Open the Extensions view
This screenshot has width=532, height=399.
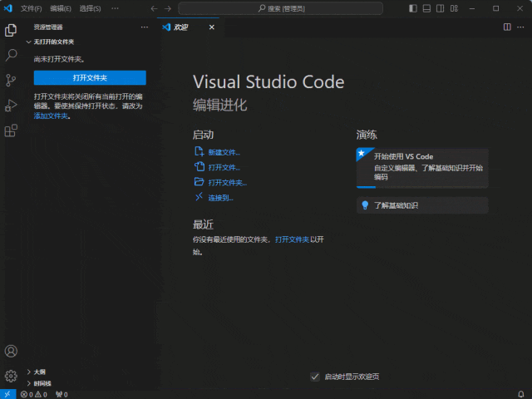pos(11,131)
